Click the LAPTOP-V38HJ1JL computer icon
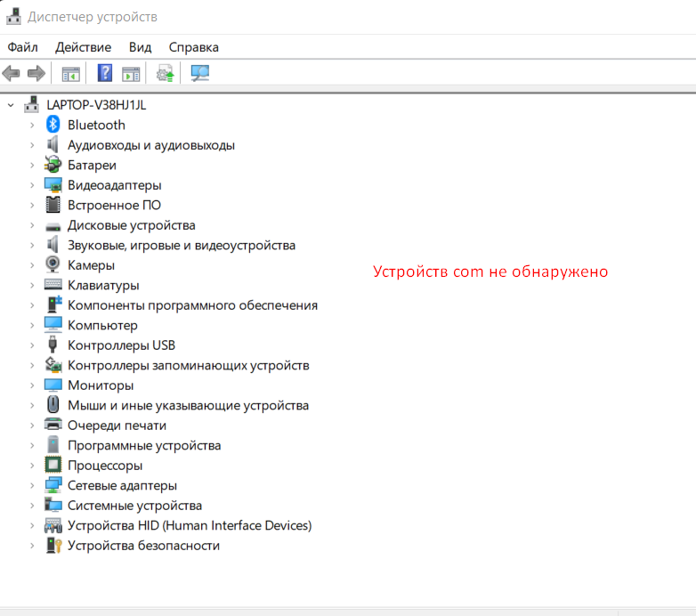The image size is (696, 616). 31,104
